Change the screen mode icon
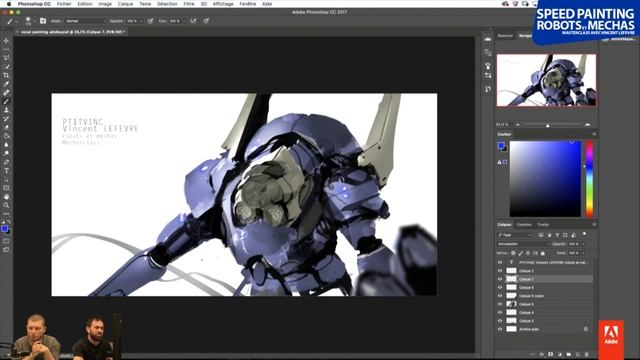Viewport: 640px width, 360px height. click(x=6, y=250)
